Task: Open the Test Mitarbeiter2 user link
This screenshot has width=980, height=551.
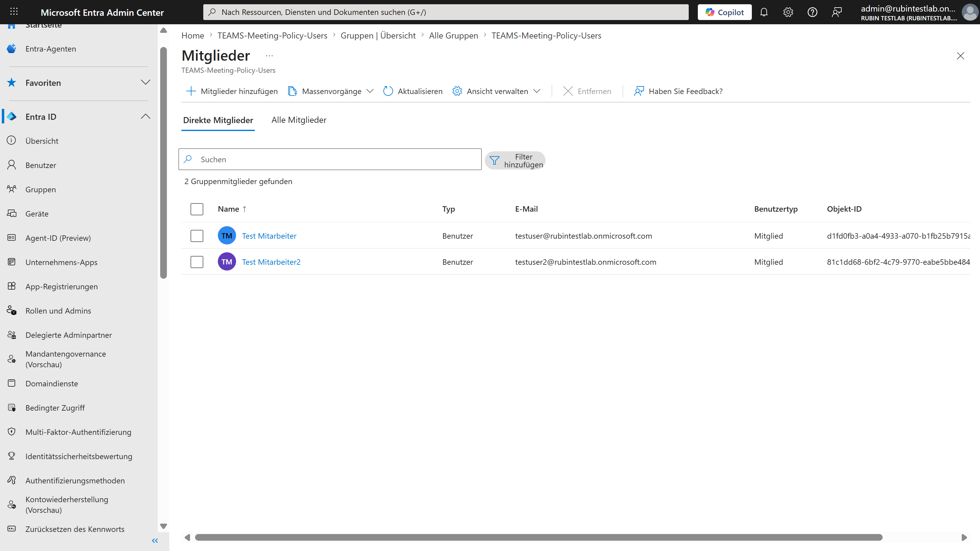Action: tap(271, 262)
